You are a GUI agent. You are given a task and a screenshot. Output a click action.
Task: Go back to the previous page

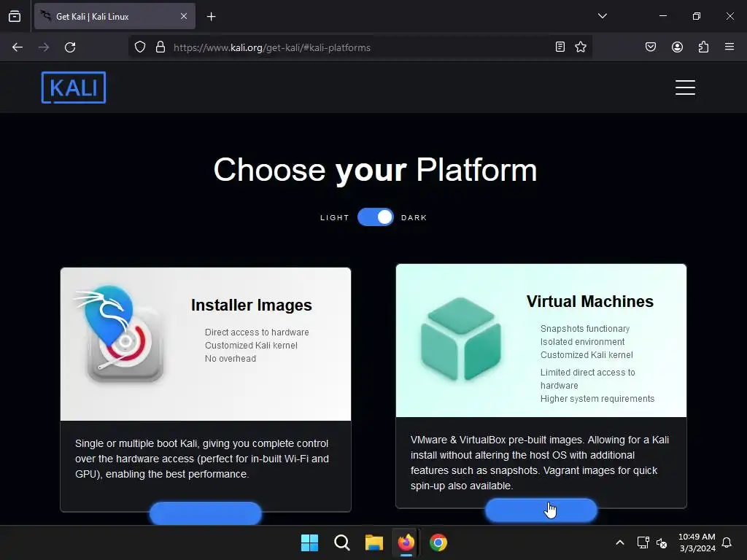coord(18,47)
